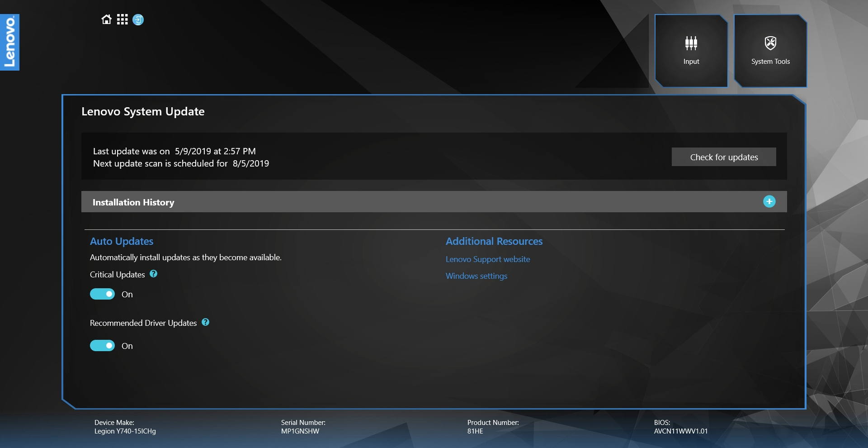868x448 pixels.
Task: Turn off Critical Updates toggle
Action: coord(102,294)
